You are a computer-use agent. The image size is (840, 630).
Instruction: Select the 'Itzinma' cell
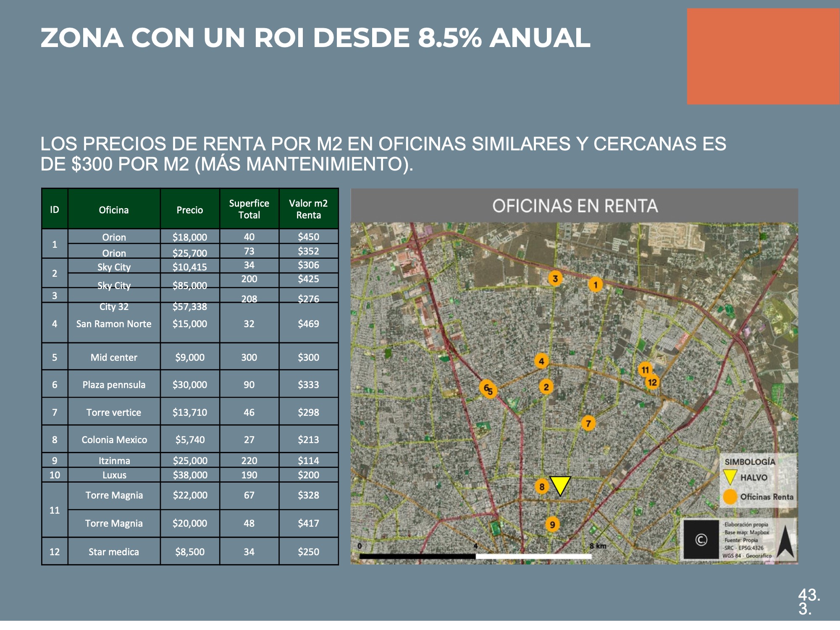coord(114,461)
